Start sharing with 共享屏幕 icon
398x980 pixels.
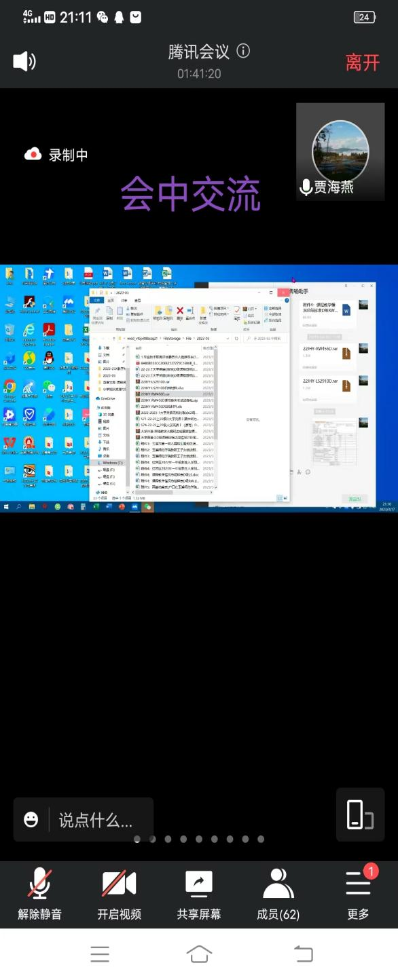tap(199, 894)
